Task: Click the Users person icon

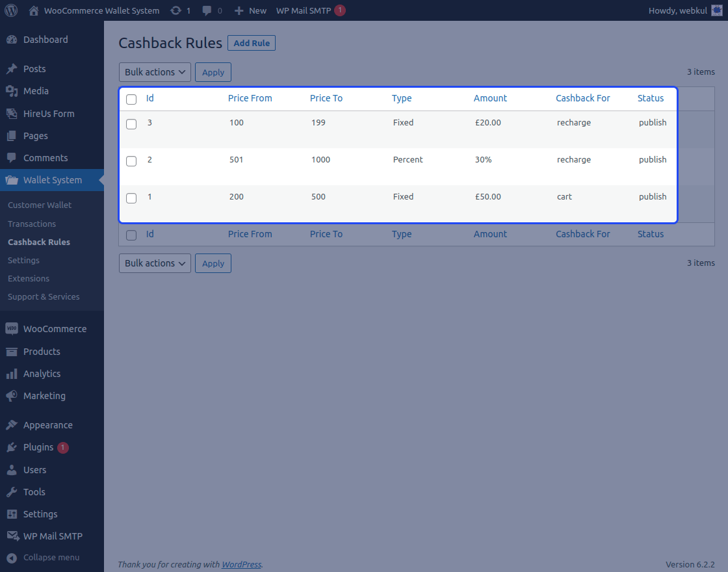Action: [x=12, y=470]
